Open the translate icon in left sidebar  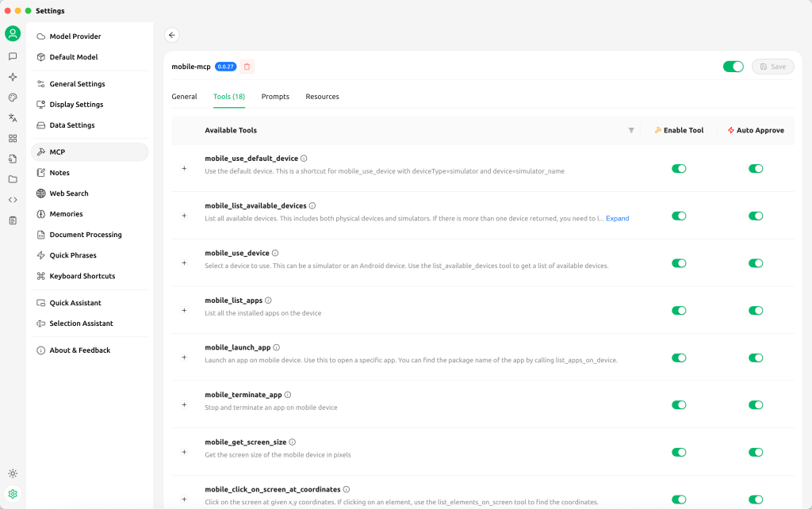[13, 117]
